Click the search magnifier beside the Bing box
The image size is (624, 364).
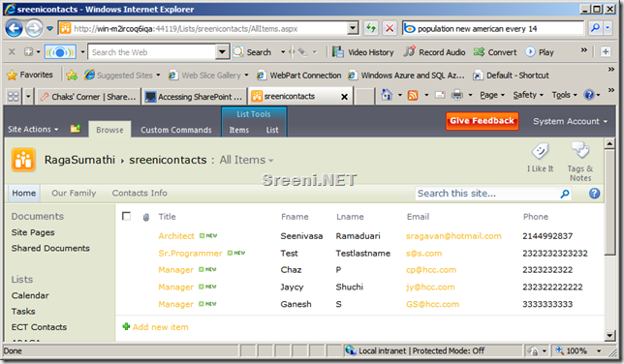595,28
